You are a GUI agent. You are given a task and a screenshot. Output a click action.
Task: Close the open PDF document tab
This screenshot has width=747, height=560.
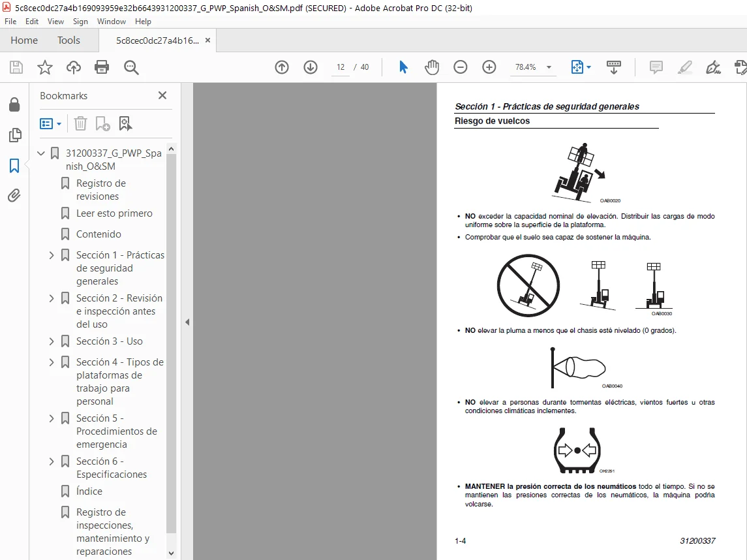(207, 40)
